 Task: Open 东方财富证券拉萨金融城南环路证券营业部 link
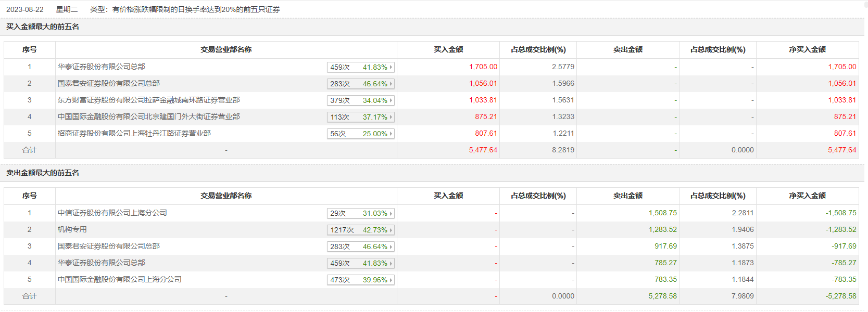tap(148, 100)
